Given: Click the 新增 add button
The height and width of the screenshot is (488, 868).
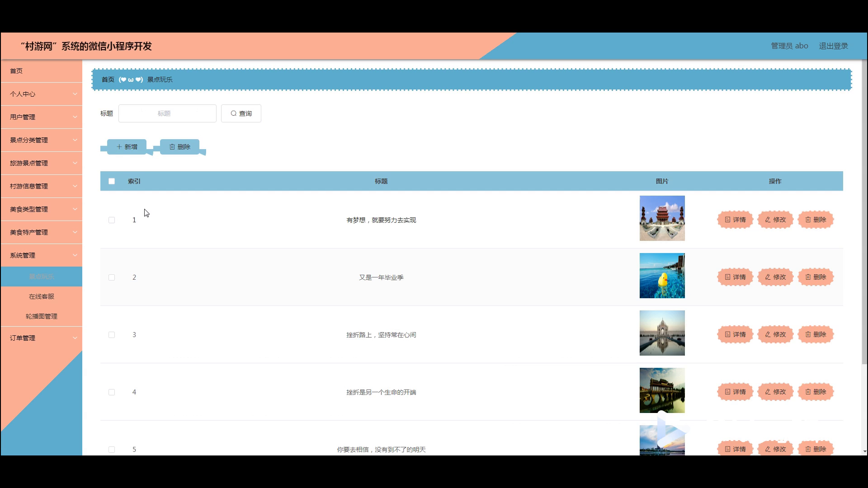Looking at the screenshot, I should click(x=127, y=147).
